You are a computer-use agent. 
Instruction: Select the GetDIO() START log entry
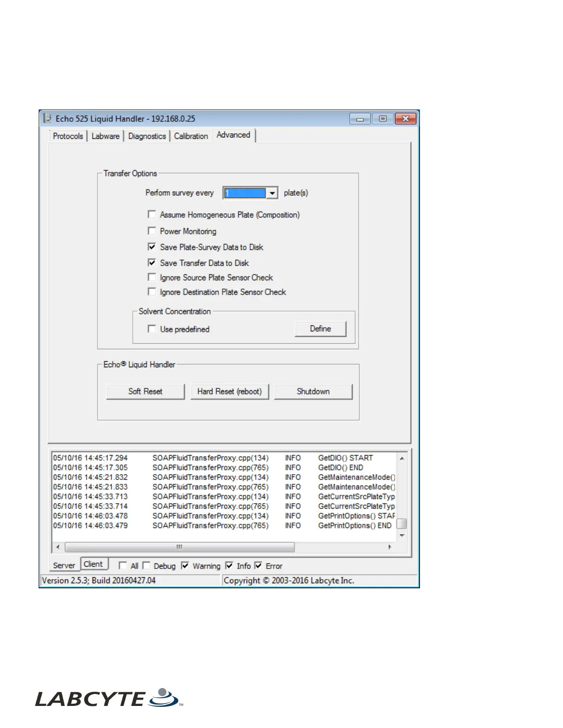coord(224,458)
